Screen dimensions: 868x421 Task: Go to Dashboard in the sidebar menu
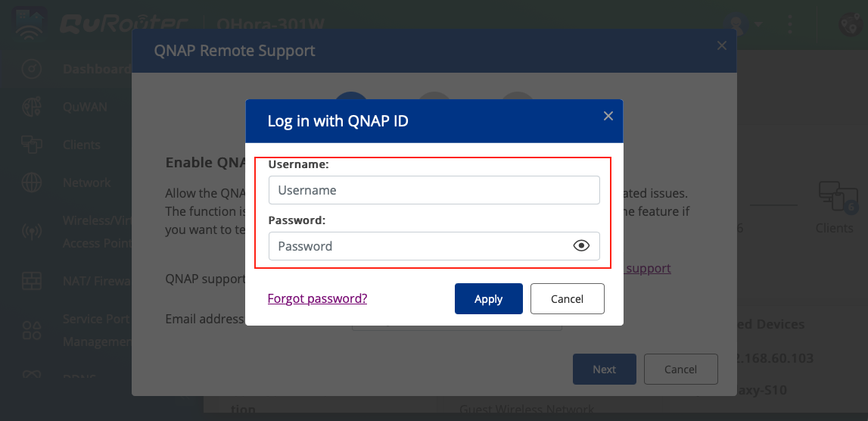click(96, 69)
